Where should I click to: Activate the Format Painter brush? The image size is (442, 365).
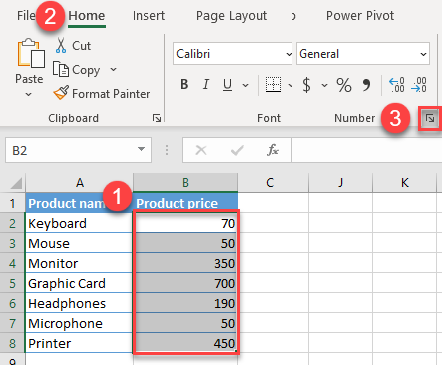tap(102, 94)
